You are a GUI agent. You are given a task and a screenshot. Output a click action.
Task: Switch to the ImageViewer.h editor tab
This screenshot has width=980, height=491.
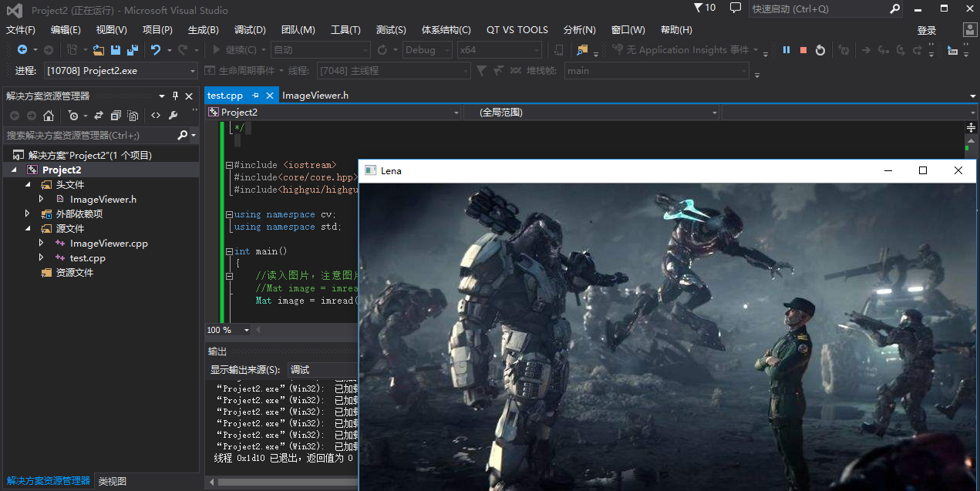[315, 96]
